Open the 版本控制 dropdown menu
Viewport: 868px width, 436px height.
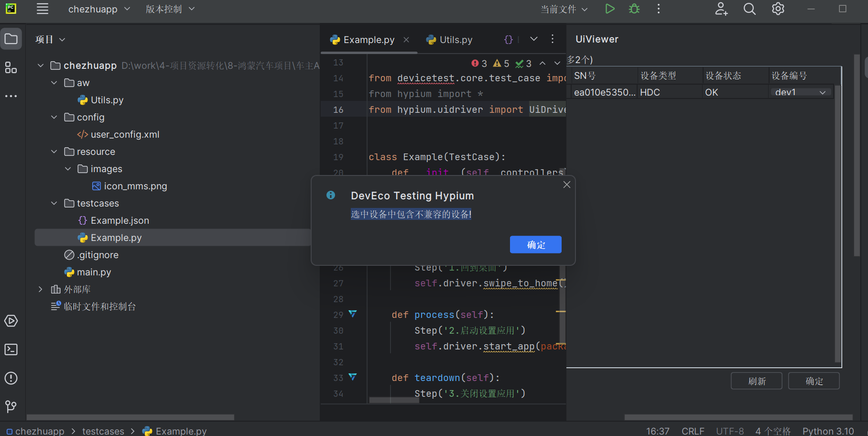(170, 9)
